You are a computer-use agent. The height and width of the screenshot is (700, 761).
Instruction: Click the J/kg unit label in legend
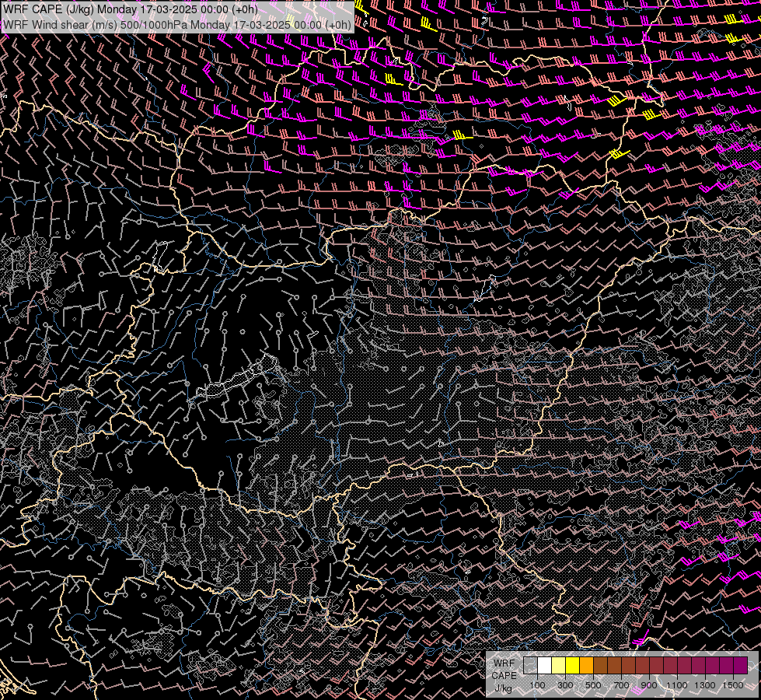pyautogui.click(x=503, y=688)
